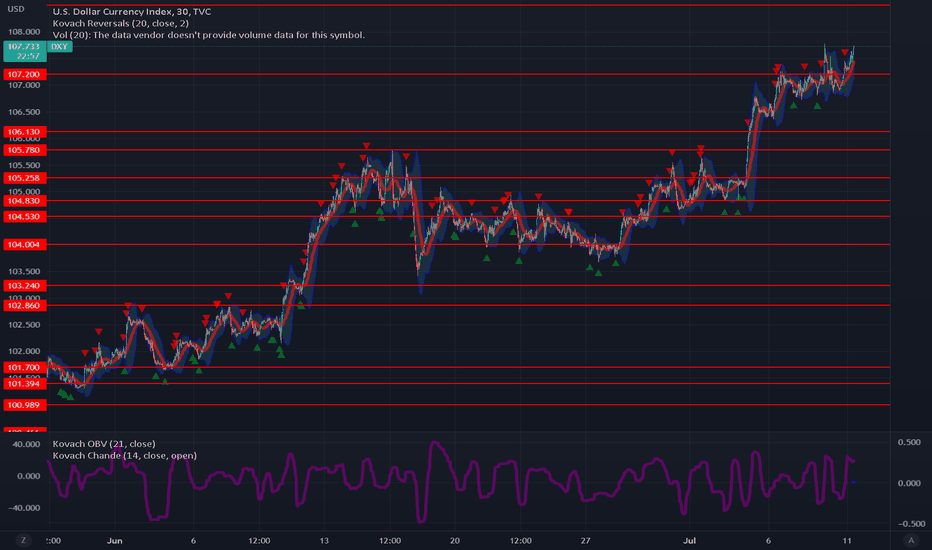
Task: Click the Jul date label on time axis
Action: click(x=689, y=540)
